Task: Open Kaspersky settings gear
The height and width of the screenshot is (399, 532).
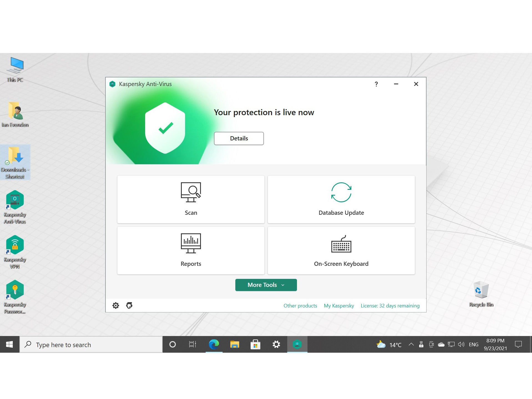Action: tap(116, 305)
